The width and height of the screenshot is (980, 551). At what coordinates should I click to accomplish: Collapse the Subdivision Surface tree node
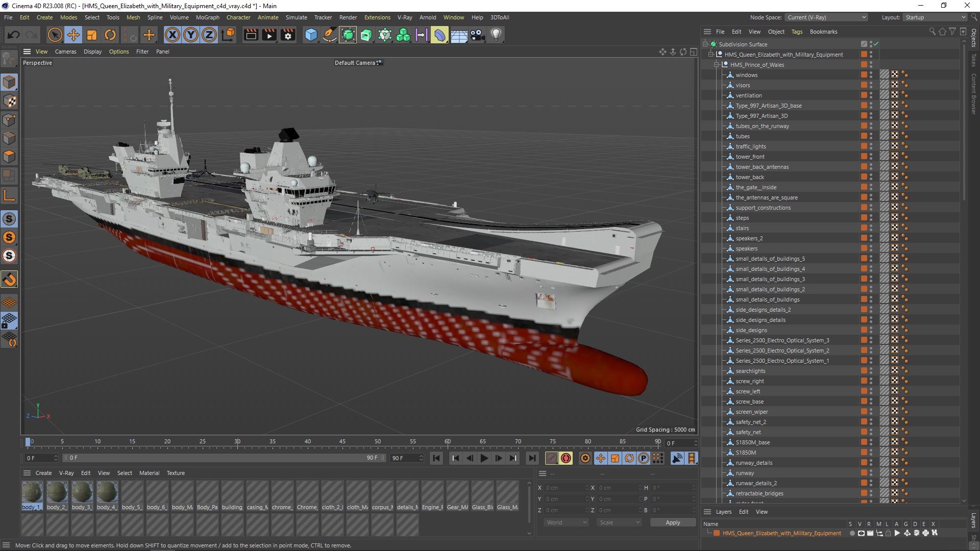point(705,44)
